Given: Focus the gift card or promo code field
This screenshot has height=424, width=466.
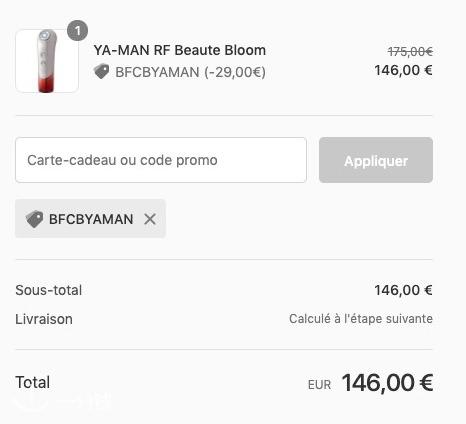Looking at the screenshot, I should click(x=161, y=160).
